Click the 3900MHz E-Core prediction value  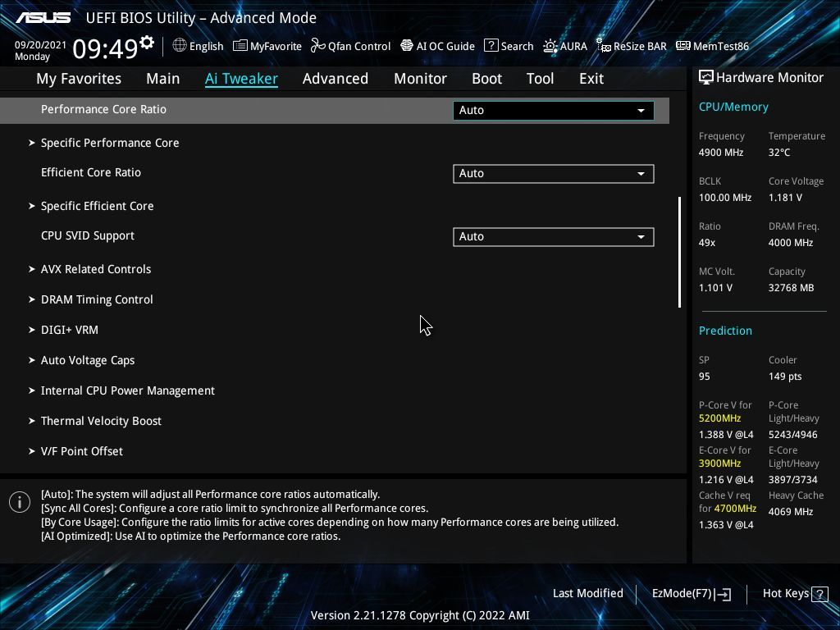point(719,463)
